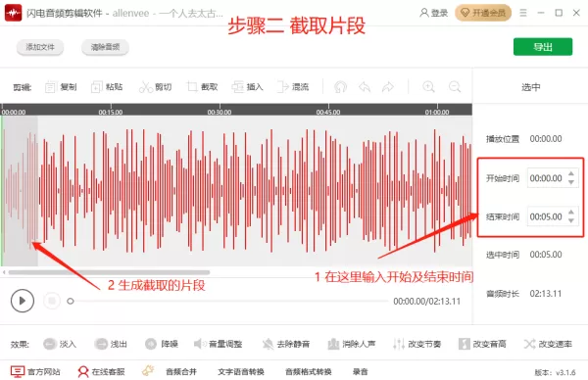Open the Recording (录音) tool
588x380 pixels.
point(360,372)
